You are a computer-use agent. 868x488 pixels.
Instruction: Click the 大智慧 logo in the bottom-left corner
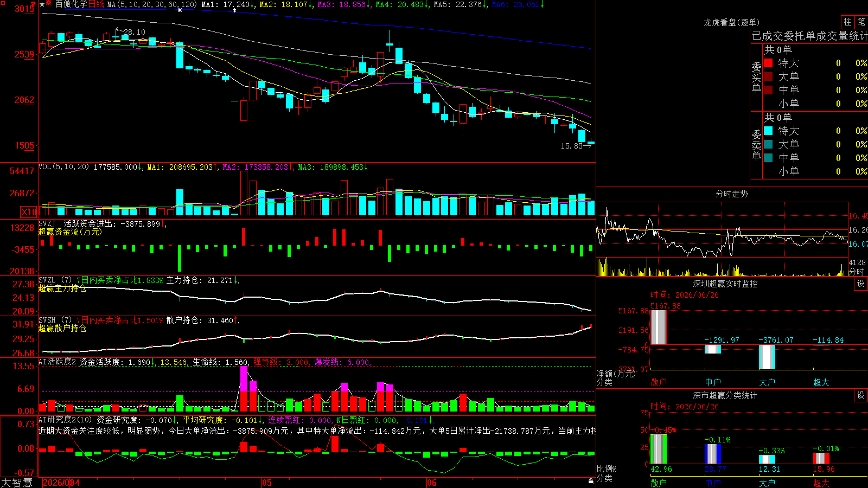click(x=17, y=483)
